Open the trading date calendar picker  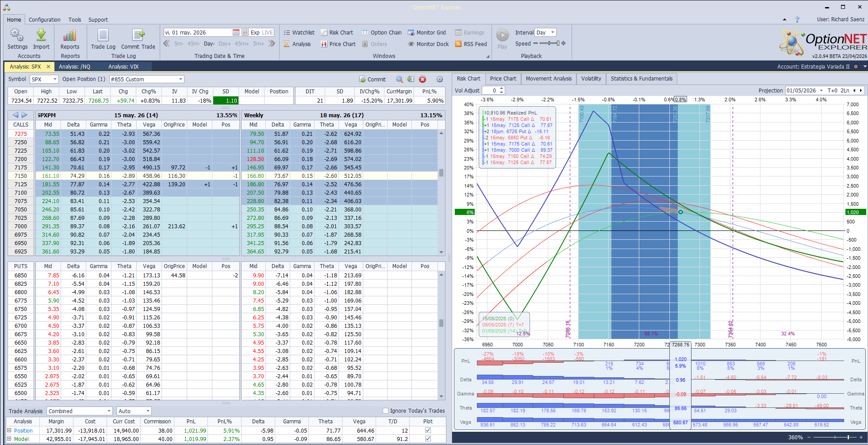236,32
